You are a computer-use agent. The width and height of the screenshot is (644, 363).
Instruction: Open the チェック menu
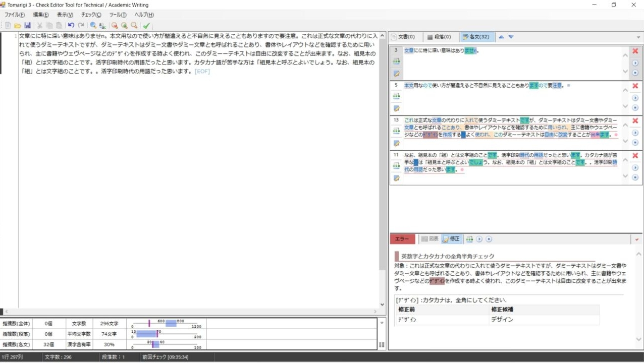pyautogui.click(x=90, y=15)
